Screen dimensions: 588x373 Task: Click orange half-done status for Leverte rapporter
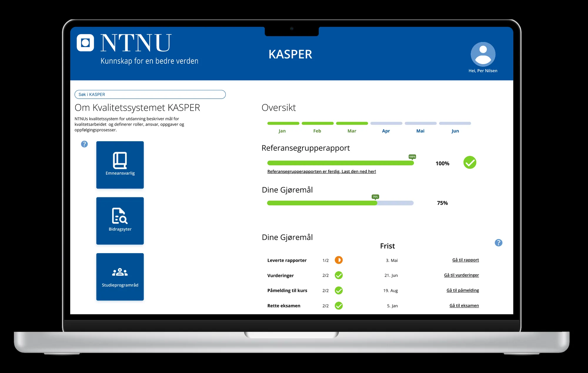339,260
